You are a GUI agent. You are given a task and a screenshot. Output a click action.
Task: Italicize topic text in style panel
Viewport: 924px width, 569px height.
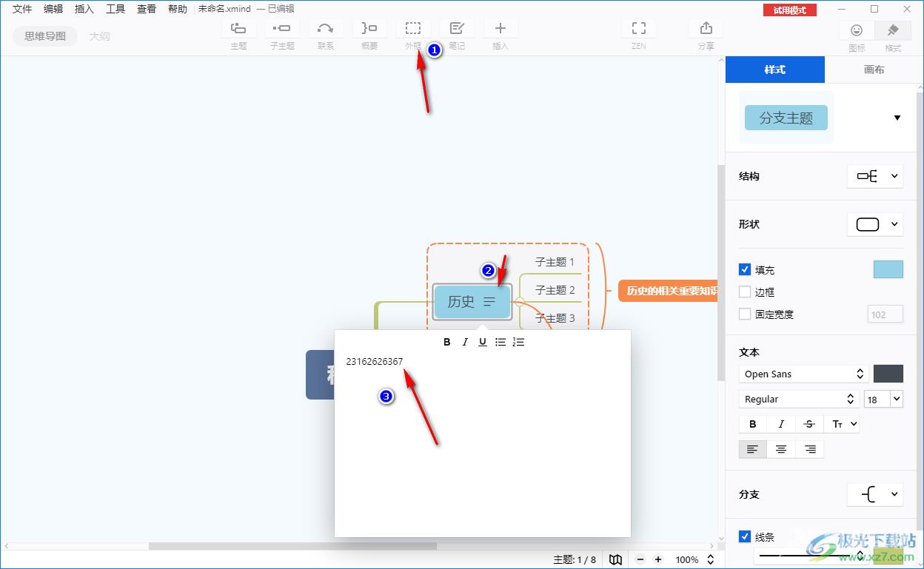tap(781, 424)
